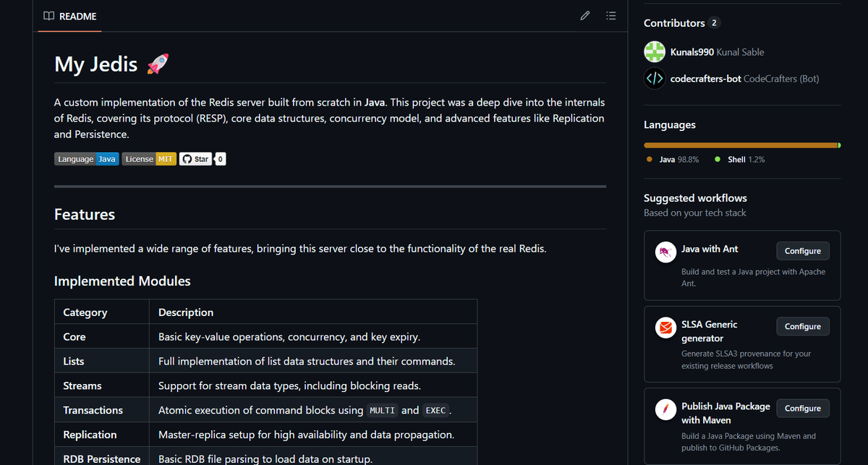Click the SLSA Generic generator icon
The height and width of the screenshot is (465, 868).
tap(665, 328)
